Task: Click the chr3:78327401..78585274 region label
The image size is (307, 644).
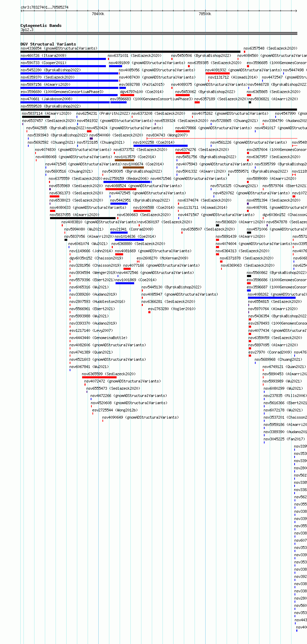Action: tap(44, 7)
